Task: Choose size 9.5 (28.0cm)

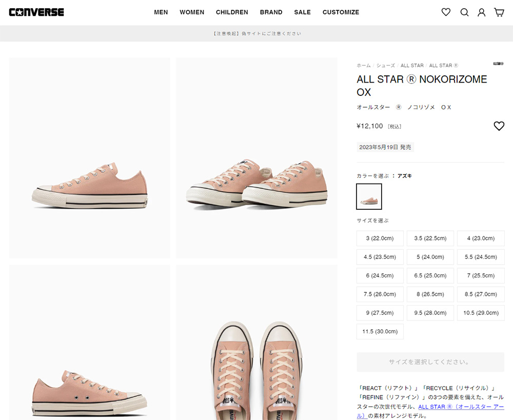Action: (x=430, y=313)
